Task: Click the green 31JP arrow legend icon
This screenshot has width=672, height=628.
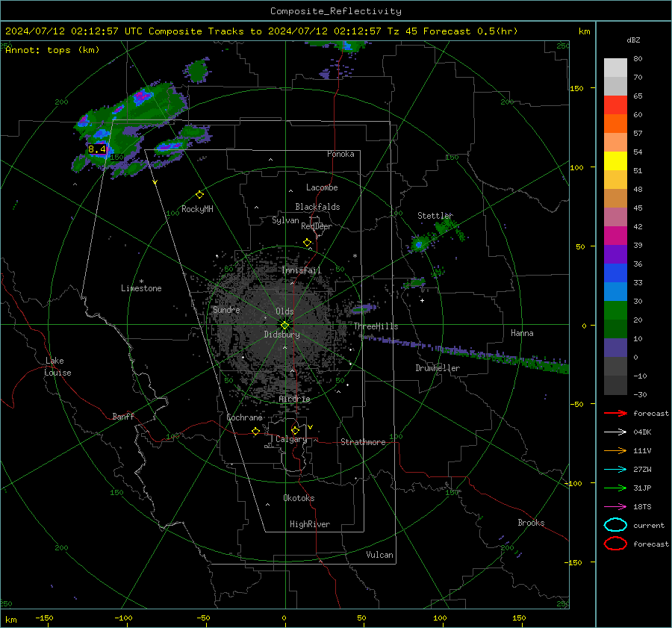Action: click(615, 488)
